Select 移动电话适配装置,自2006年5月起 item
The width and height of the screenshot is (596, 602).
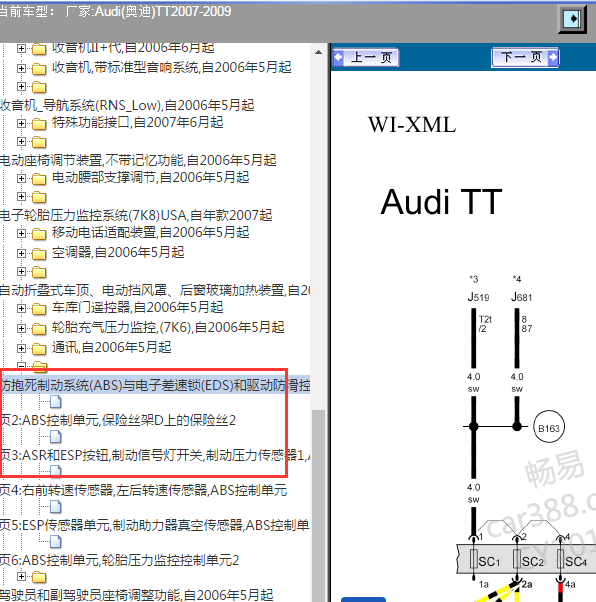151,233
